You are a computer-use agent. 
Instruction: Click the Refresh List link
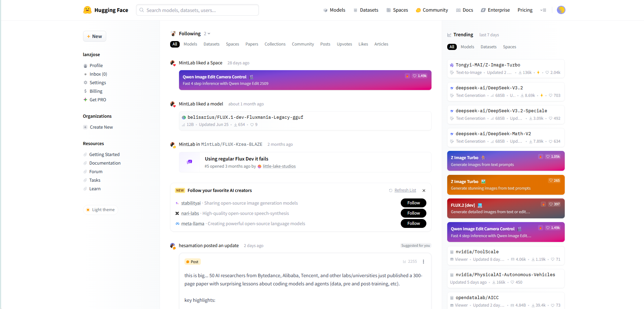[405, 190]
